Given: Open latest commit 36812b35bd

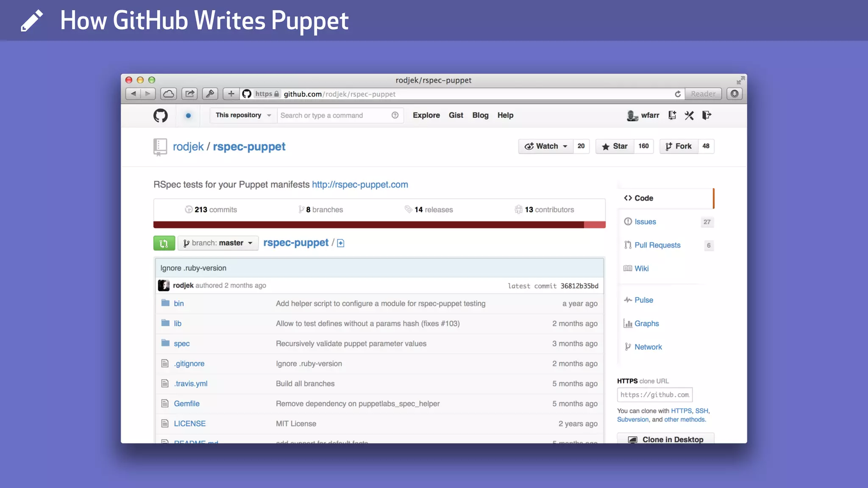Looking at the screenshot, I should 579,286.
